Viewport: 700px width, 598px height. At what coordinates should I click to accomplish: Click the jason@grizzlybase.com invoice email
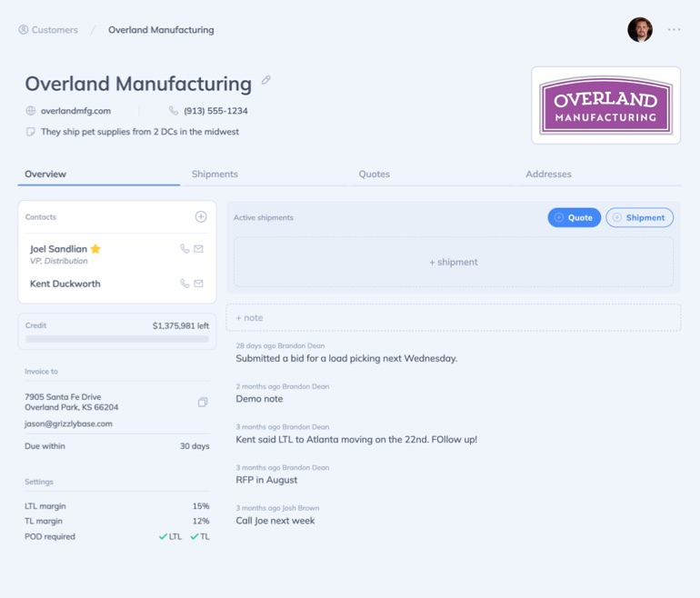68,424
